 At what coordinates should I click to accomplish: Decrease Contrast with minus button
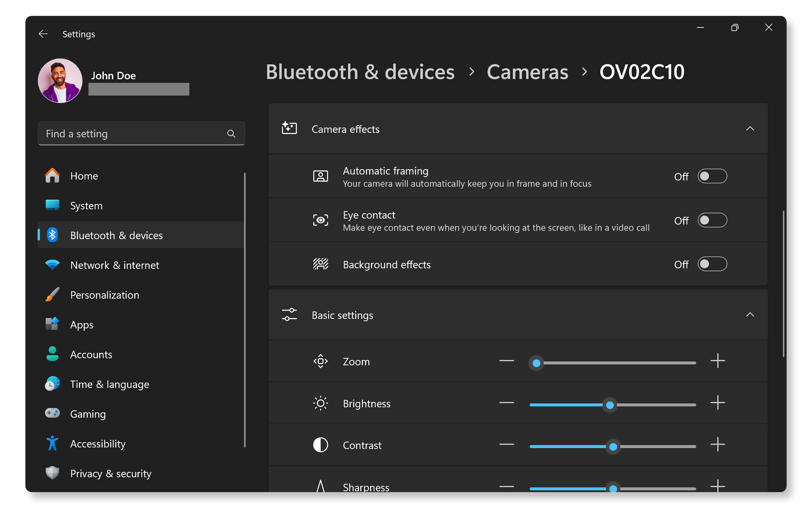coord(506,444)
